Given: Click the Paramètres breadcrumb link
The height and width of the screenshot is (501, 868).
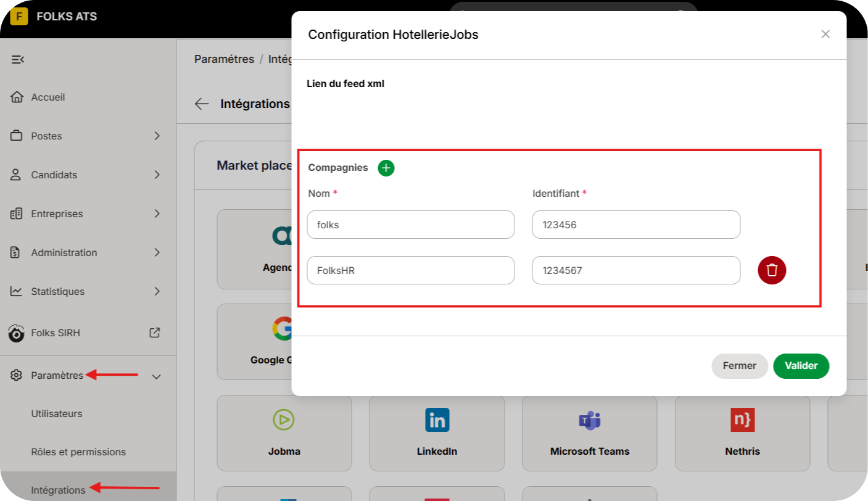Looking at the screenshot, I should coord(224,59).
